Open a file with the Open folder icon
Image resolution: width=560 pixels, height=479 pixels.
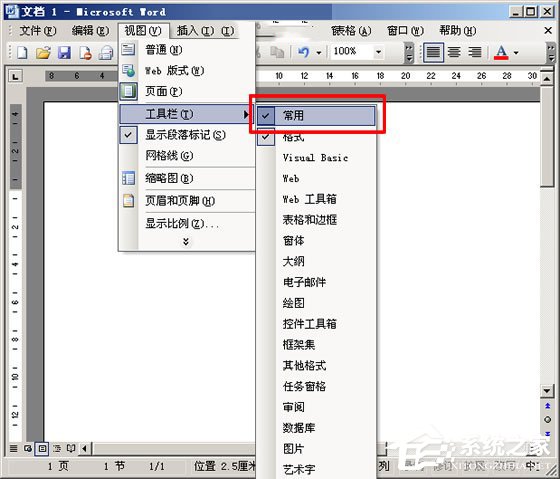pos(43,53)
